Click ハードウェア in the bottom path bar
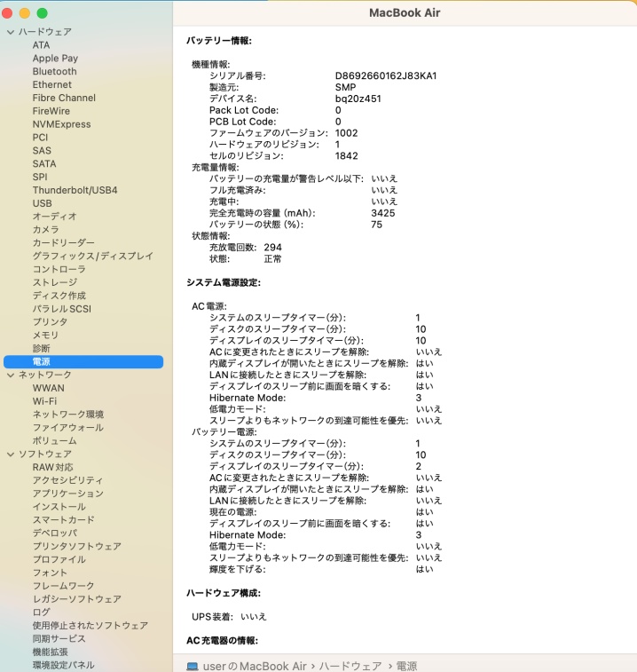This screenshot has height=672, width=637. 350,666
